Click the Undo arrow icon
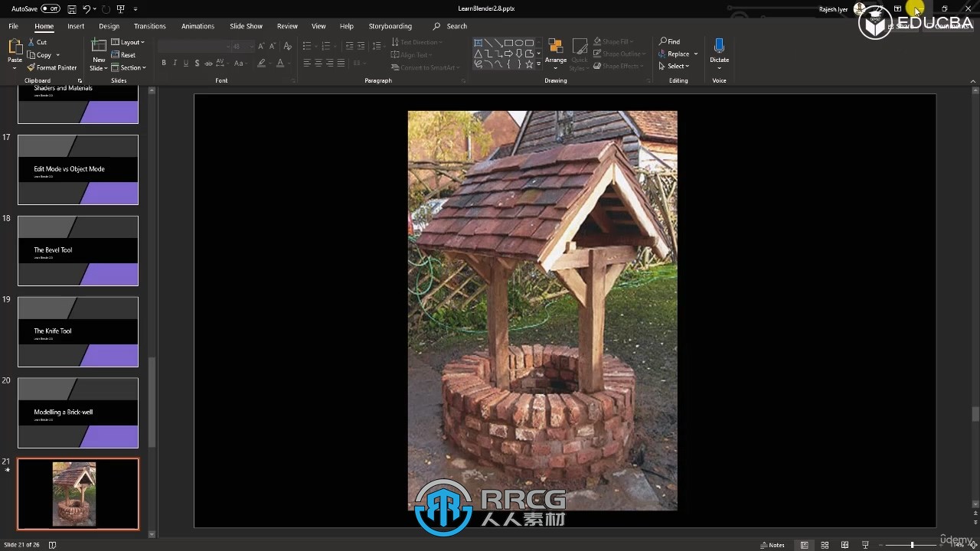The height and width of the screenshot is (551, 980). point(87,9)
